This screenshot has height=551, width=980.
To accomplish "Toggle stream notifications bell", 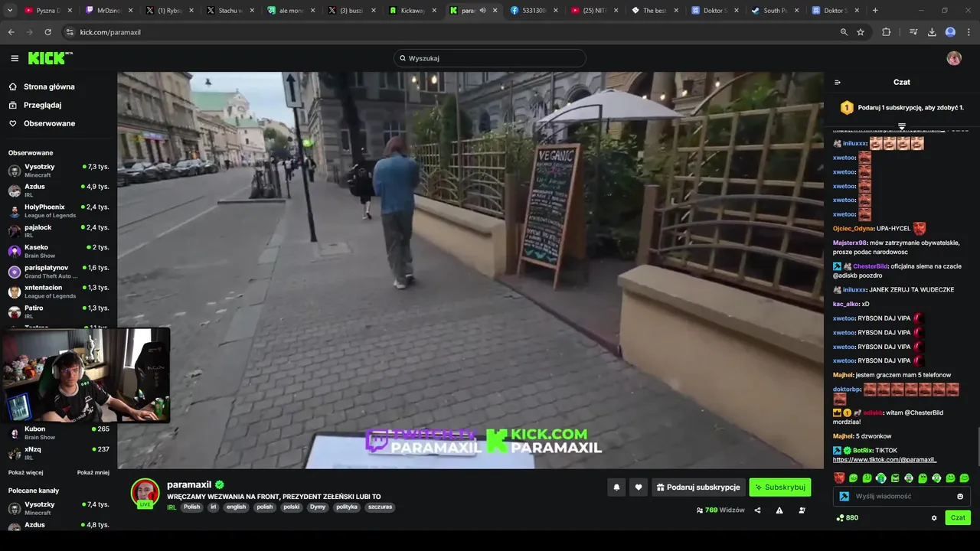I will pyautogui.click(x=616, y=487).
